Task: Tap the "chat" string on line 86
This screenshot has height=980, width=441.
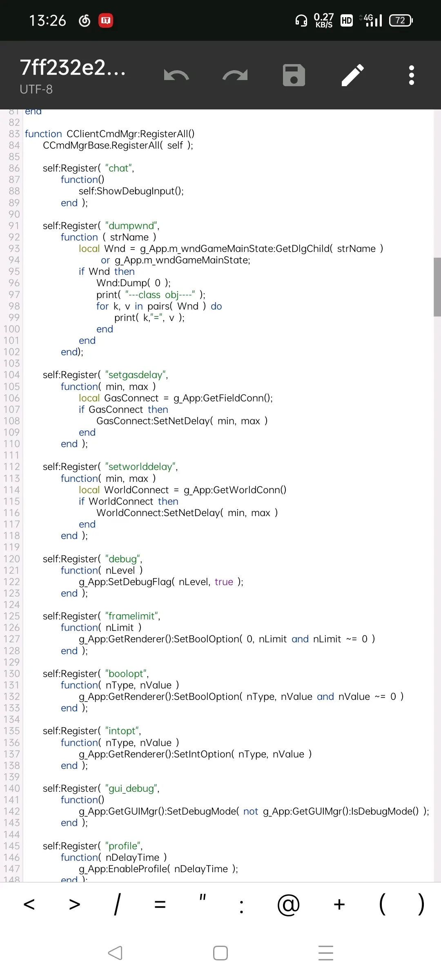Action: pyautogui.click(x=119, y=168)
